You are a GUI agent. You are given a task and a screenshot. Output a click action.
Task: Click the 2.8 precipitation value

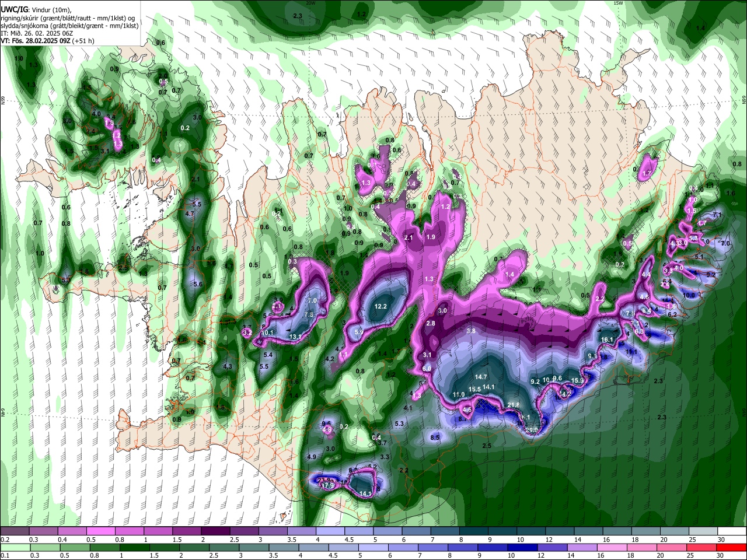coord(431,323)
